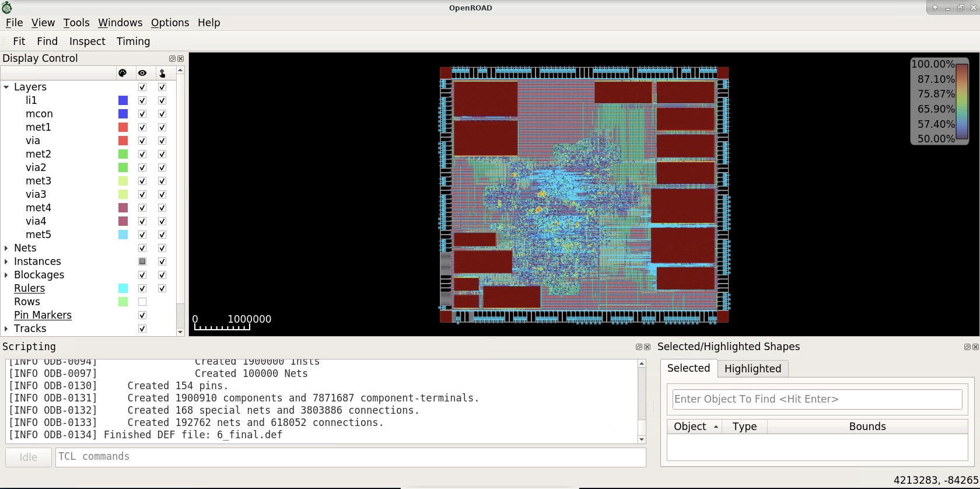Close the Scripting panel

[x=647, y=347]
